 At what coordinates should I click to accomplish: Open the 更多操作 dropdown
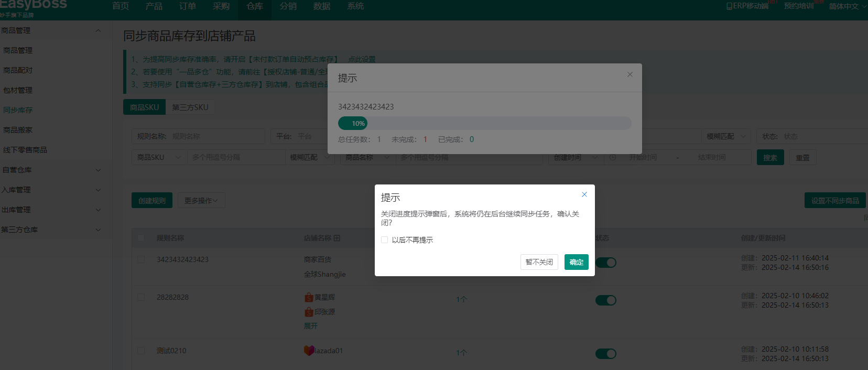pyautogui.click(x=201, y=200)
